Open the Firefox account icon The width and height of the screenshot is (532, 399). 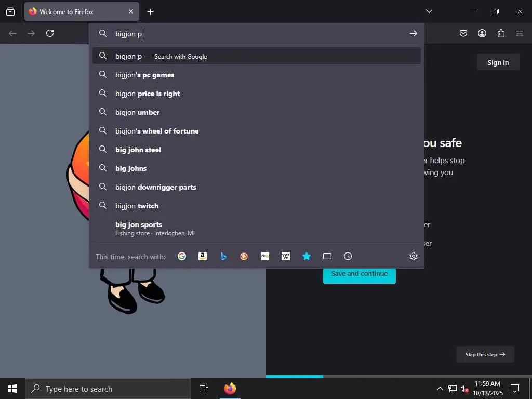[x=482, y=33]
